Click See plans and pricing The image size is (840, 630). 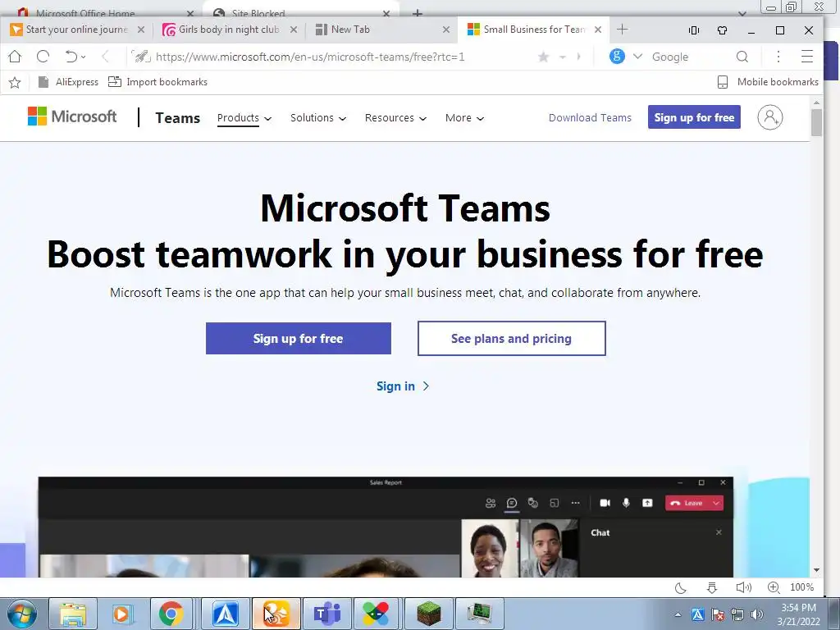tap(512, 339)
